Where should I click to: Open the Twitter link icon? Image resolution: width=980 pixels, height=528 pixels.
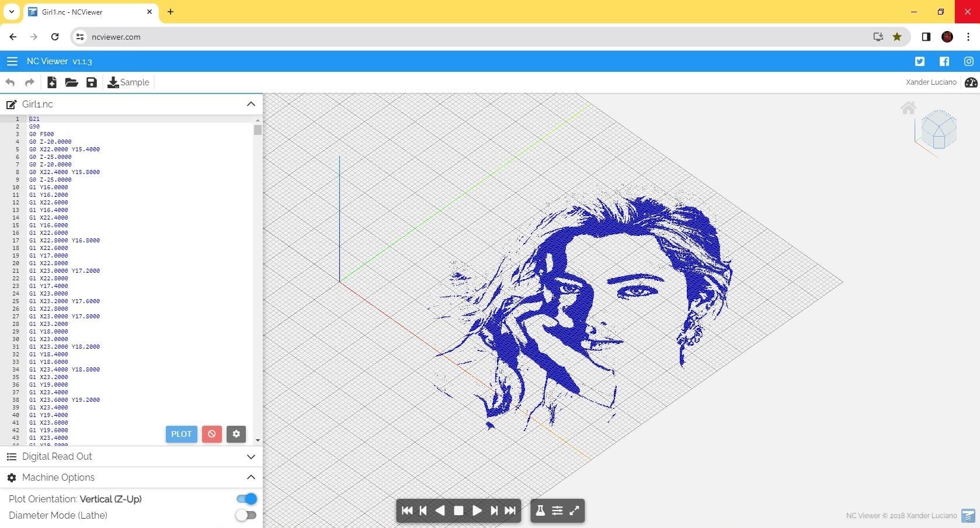(x=920, y=61)
